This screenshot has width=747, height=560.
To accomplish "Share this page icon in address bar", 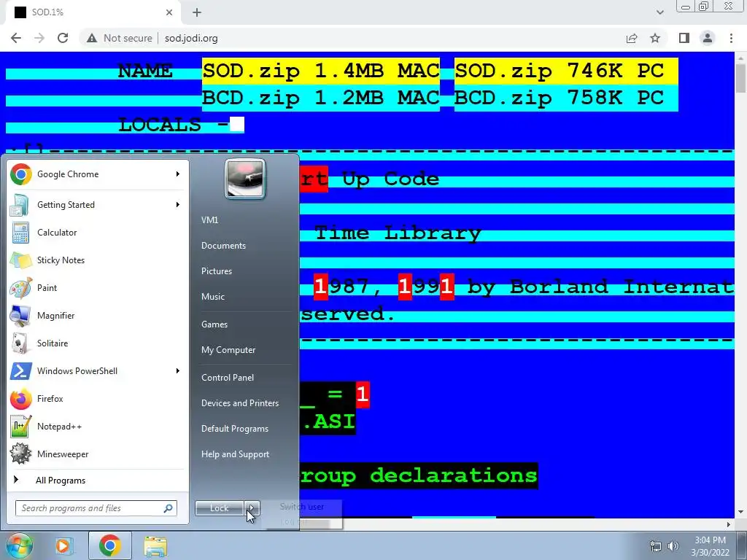I will pos(632,38).
